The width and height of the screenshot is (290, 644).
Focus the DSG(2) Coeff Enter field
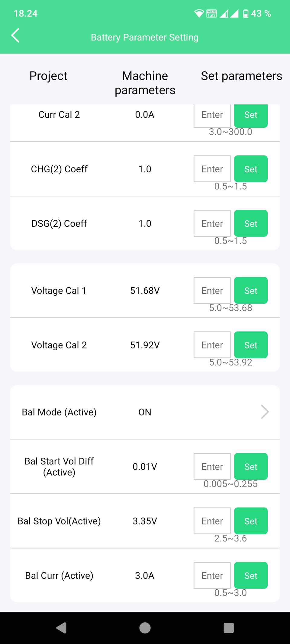point(212,223)
